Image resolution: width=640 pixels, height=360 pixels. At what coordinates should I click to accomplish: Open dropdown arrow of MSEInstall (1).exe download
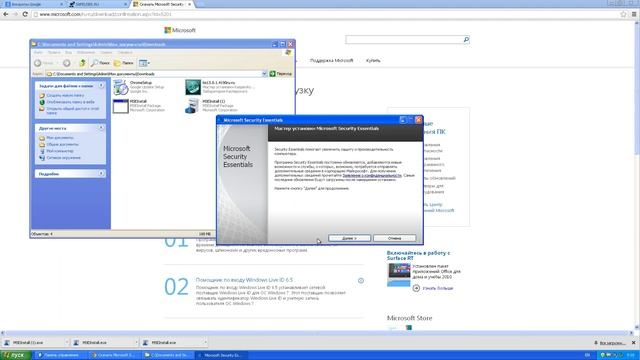[67, 343]
